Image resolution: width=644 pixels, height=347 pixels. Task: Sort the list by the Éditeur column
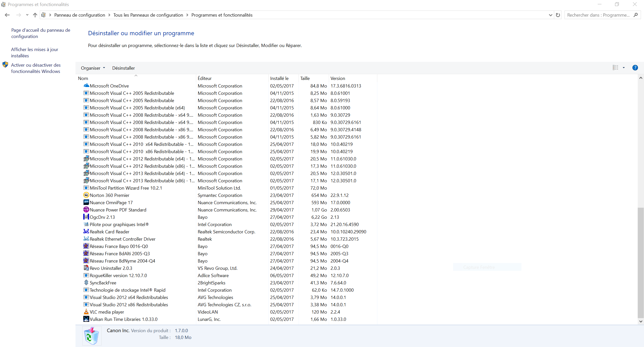tap(232, 78)
